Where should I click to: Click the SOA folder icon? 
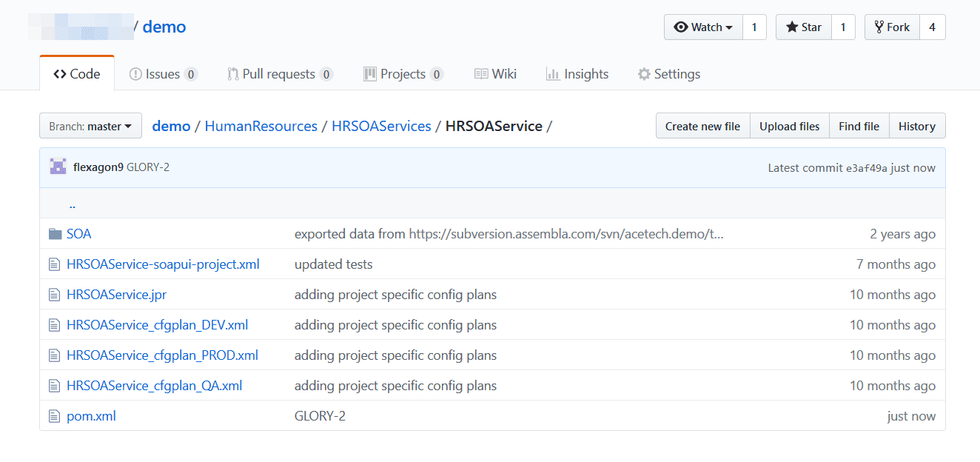coord(55,234)
